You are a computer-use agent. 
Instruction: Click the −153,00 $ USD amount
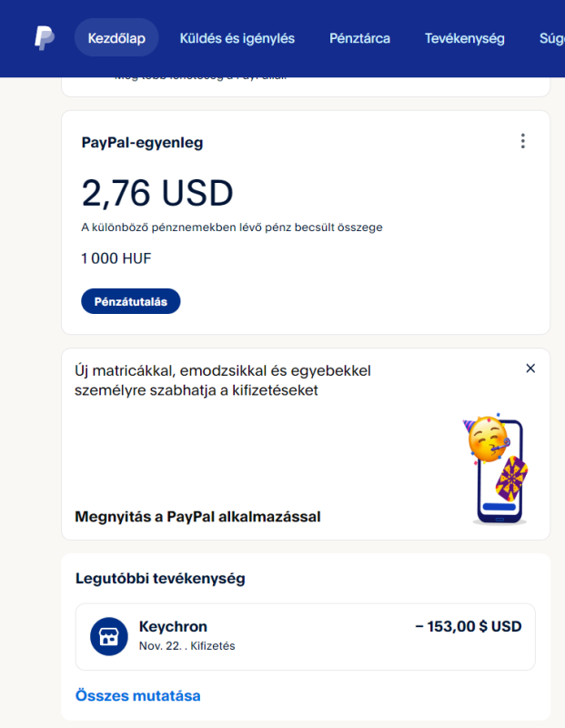468,627
